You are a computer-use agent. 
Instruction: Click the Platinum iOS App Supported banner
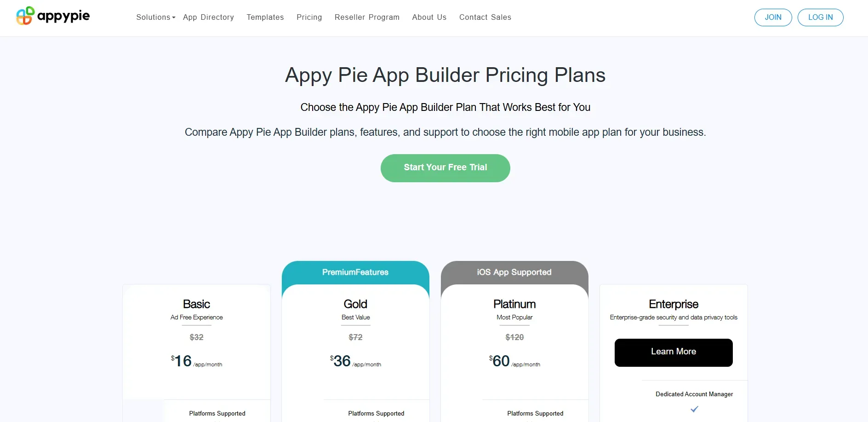coord(514,272)
